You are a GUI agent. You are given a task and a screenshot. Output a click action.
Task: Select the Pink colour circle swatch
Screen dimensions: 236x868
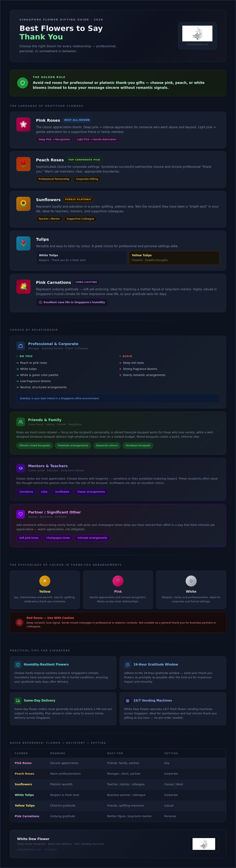click(x=118, y=581)
